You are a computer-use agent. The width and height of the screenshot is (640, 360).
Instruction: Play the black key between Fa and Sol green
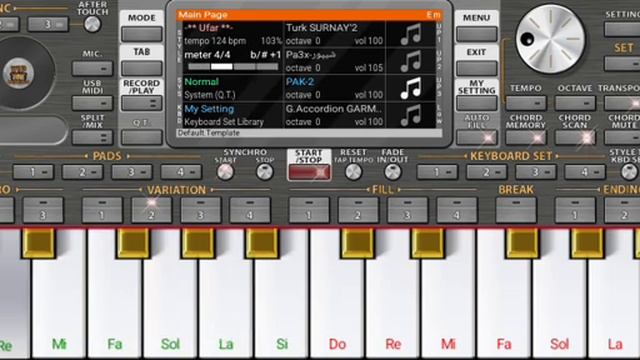[133, 243]
